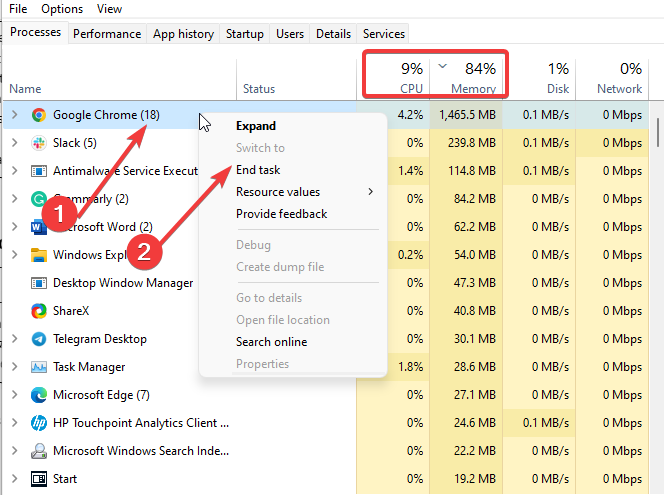
Task: Switch to the App history tab
Action: pos(183,34)
